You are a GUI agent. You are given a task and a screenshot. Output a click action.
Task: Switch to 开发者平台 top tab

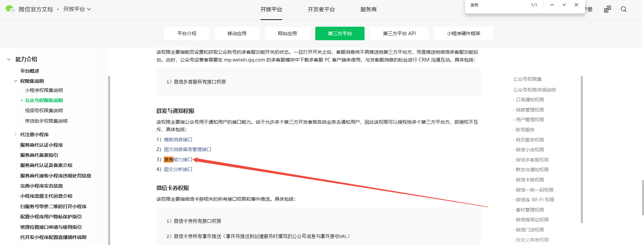[321, 9]
